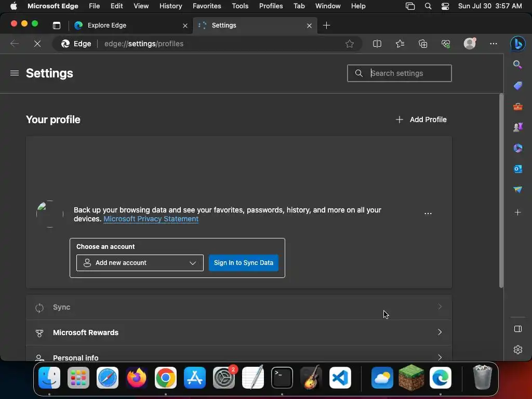Screen dimensions: 532x399
Task: Click the profile picture avatar
Action: (x=50, y=214)
